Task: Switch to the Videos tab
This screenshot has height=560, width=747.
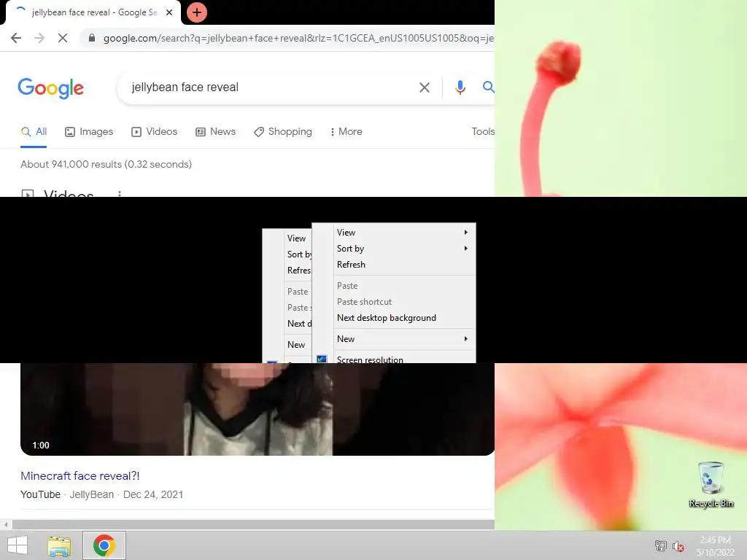Action: point(155,132)
